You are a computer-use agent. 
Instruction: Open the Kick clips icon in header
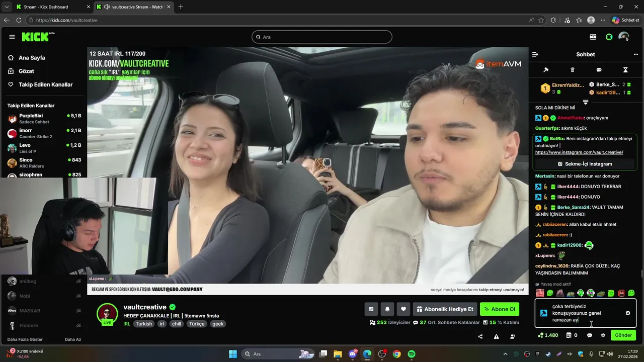[x=593, y=37]
